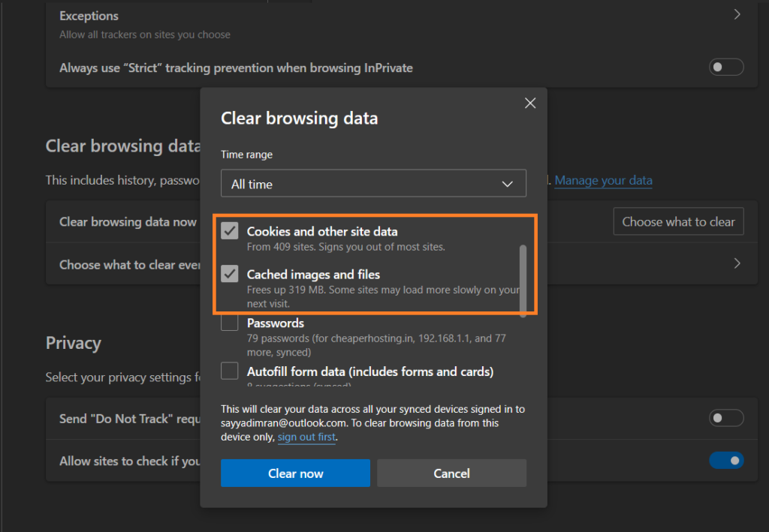Viewport: 769px width, 532px height.
Task: Open the Time range dropdown
Action: pos(373,183)
